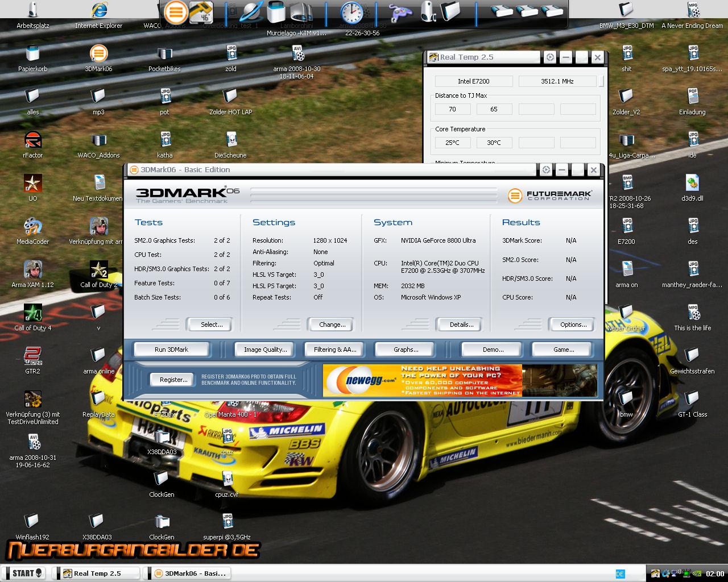Click the 3DMark06 title bar gear icon
728x582 pixels.
coord(546,169)
